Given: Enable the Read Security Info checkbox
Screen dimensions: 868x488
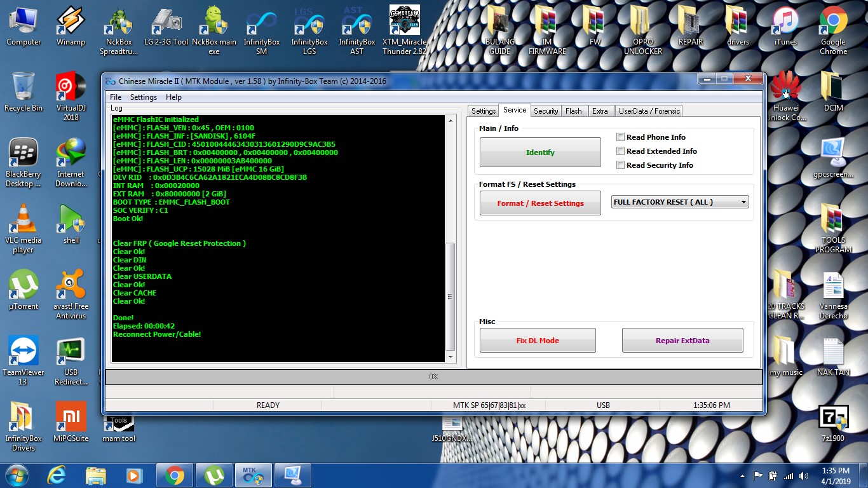Looking at the screenshot, I should pyautogui.click(x=621, y=165).
